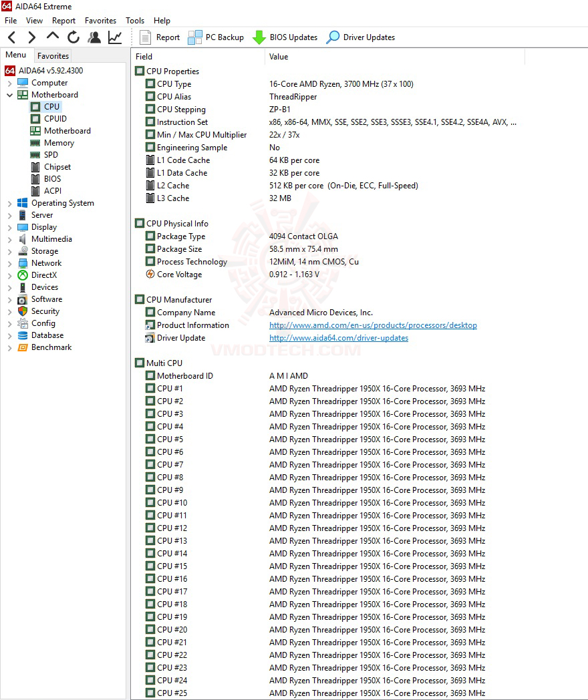Select the ACPI icon in the tree
The image size is (588, 700).
(x=35, y=191)
